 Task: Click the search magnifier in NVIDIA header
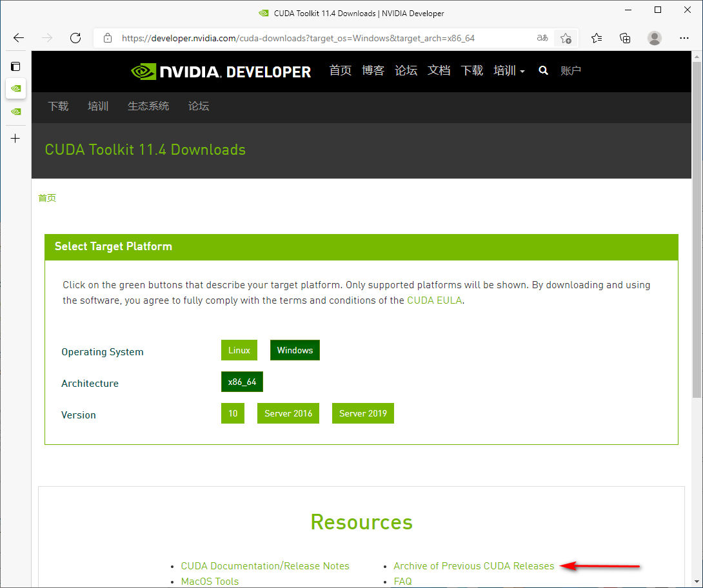(544, 71)
